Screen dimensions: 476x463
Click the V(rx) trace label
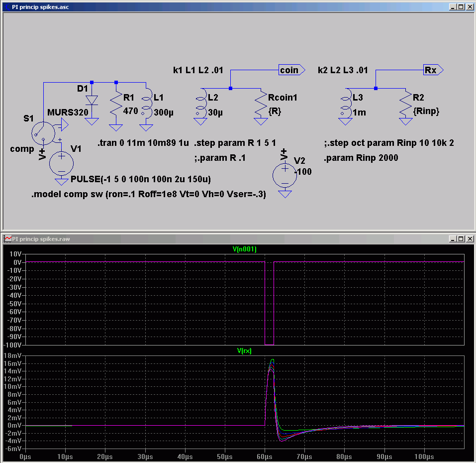[x=244, y=351]
